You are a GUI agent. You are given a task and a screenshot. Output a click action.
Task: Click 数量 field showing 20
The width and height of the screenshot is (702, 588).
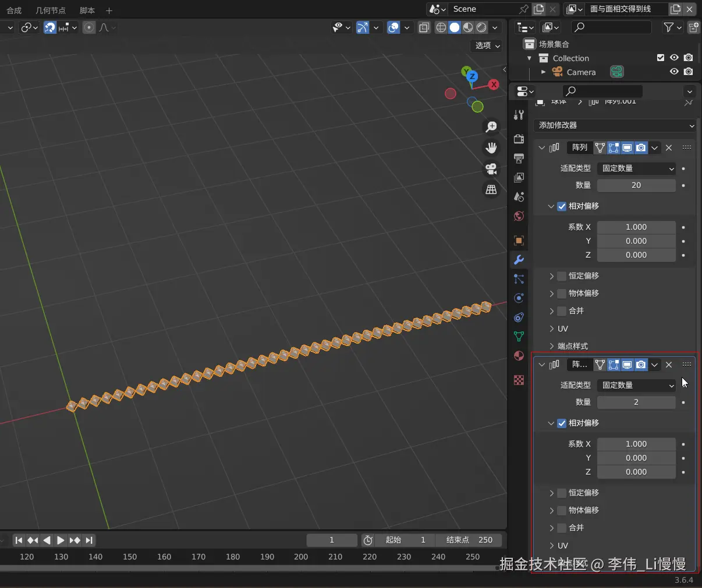(x=636, y=186)
